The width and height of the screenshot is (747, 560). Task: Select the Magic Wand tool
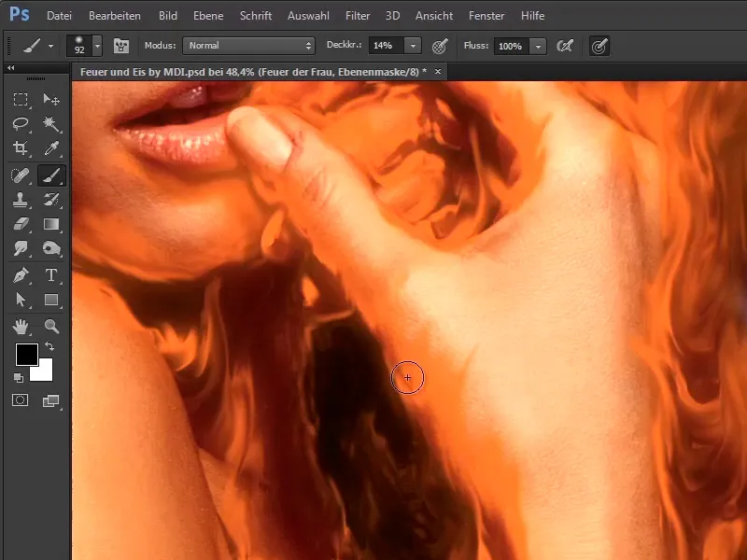tap(51, 124)
